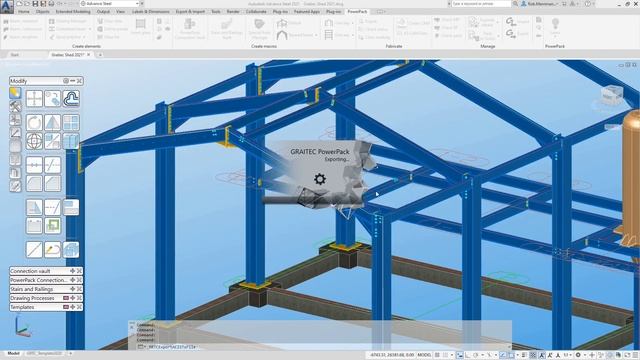
Task: Click the Move crosshair tool in Modify palette
Action: [x=34, y=99]
